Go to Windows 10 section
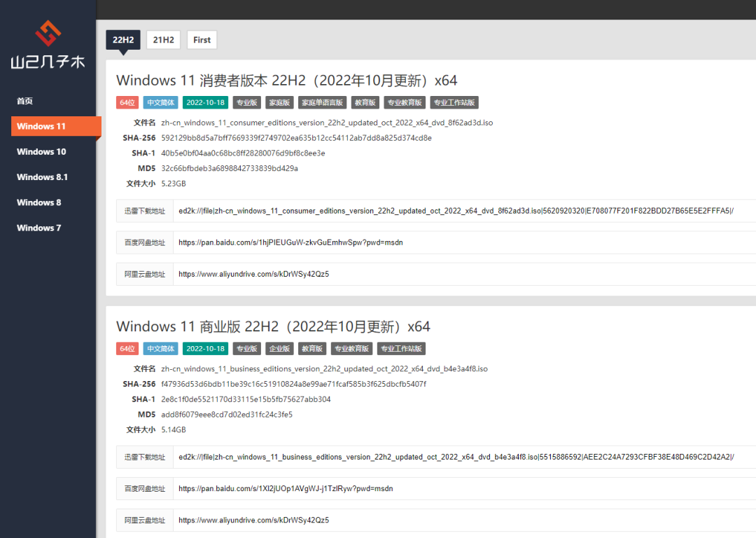 pos(42,151)
